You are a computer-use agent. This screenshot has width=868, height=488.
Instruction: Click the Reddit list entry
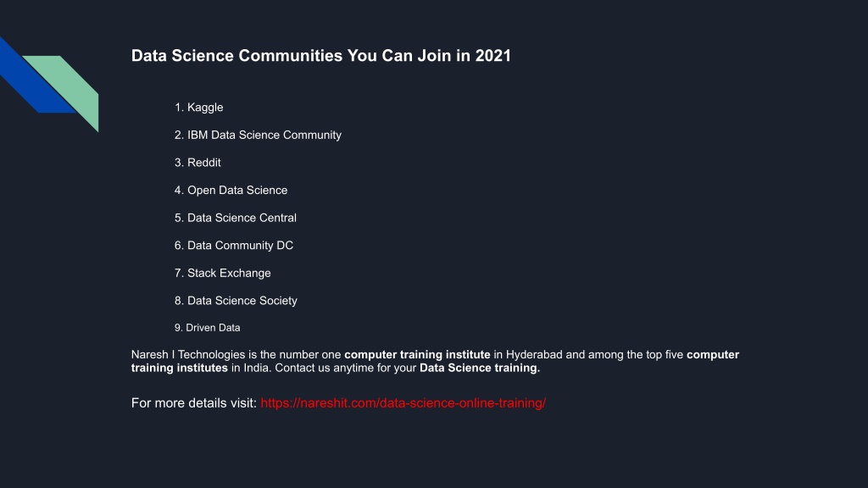[x=203, y=163]
